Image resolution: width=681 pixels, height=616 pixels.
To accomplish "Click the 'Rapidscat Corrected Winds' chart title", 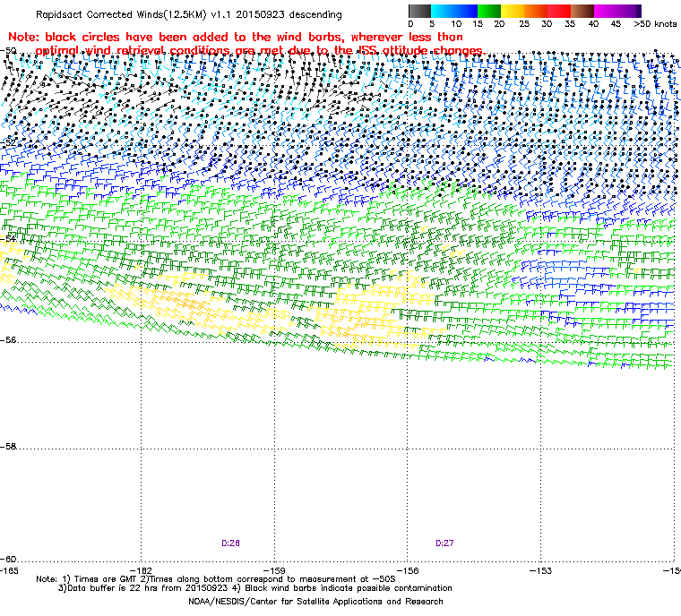I will (x=189, y=14).
